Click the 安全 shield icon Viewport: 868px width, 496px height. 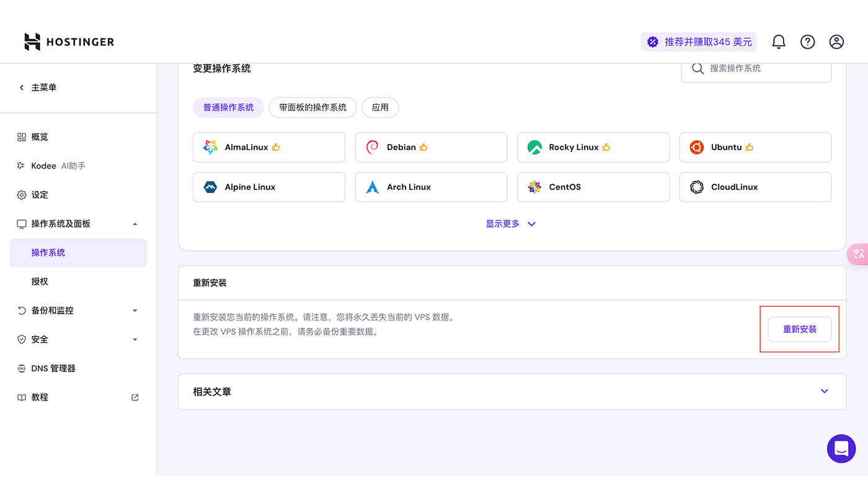click(x=22, y=339)
